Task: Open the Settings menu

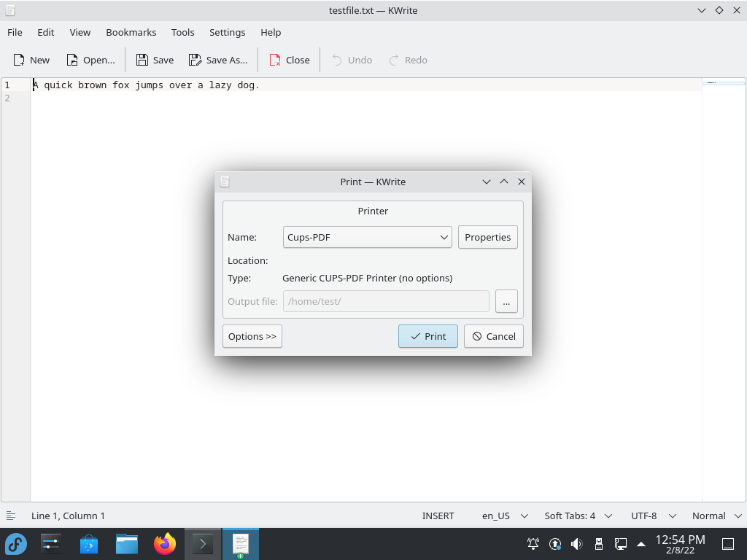Action: (228, 32)
